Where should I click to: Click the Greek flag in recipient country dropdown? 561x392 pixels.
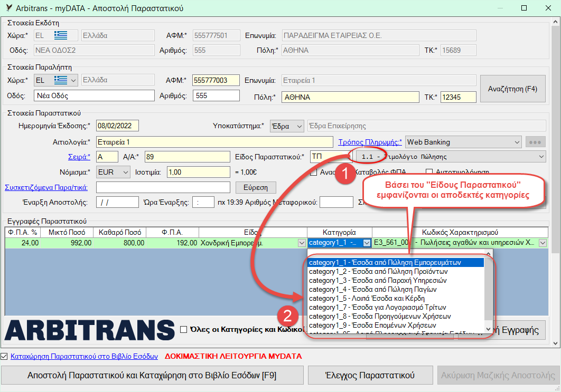point(60,80)
